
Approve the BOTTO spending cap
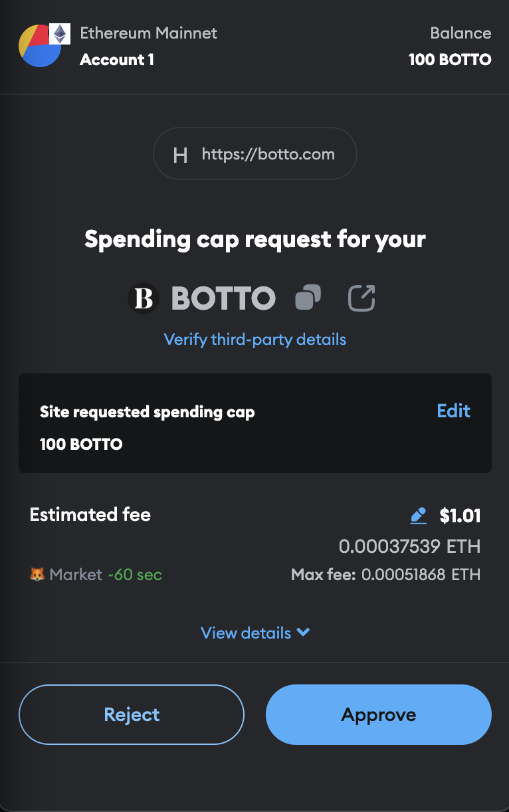point(379,714)
